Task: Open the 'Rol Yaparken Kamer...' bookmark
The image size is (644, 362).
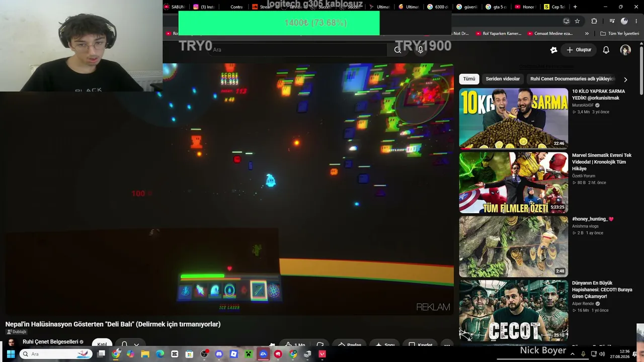Action: coord(499,34)
